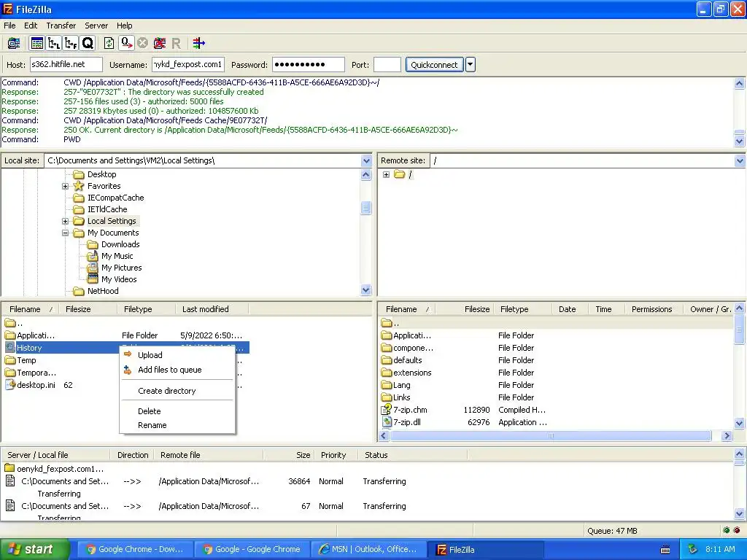
Task: Click the Port input field
Action: point(387,64)
